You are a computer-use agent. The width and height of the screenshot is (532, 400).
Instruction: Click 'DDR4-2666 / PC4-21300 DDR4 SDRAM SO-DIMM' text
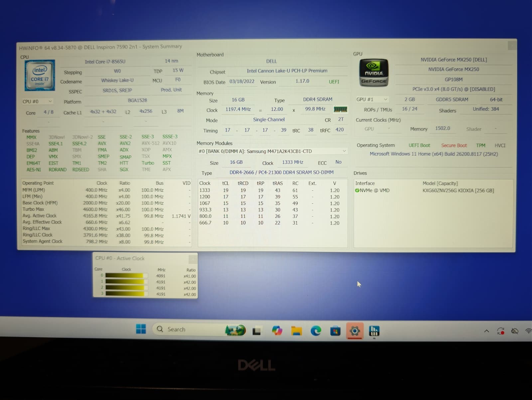(x=281, y=172)
